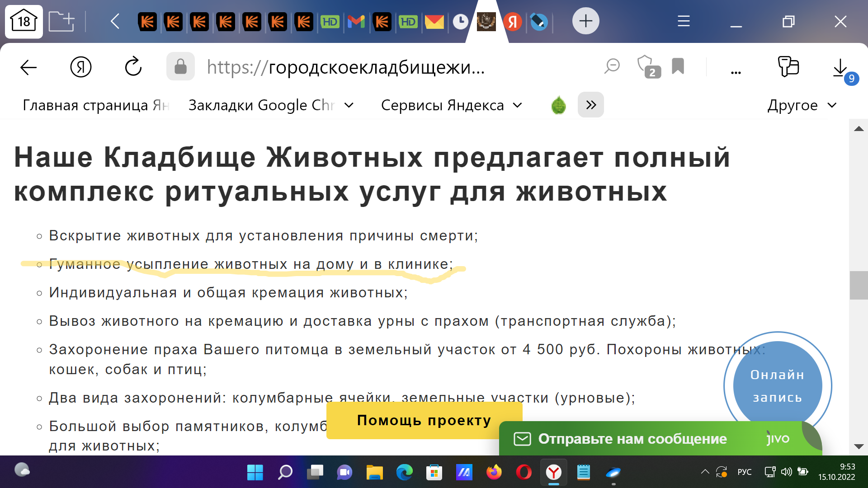The image size is (868, 488).
Task: Click the Помощь проекту button
Action: coord(424,420)
